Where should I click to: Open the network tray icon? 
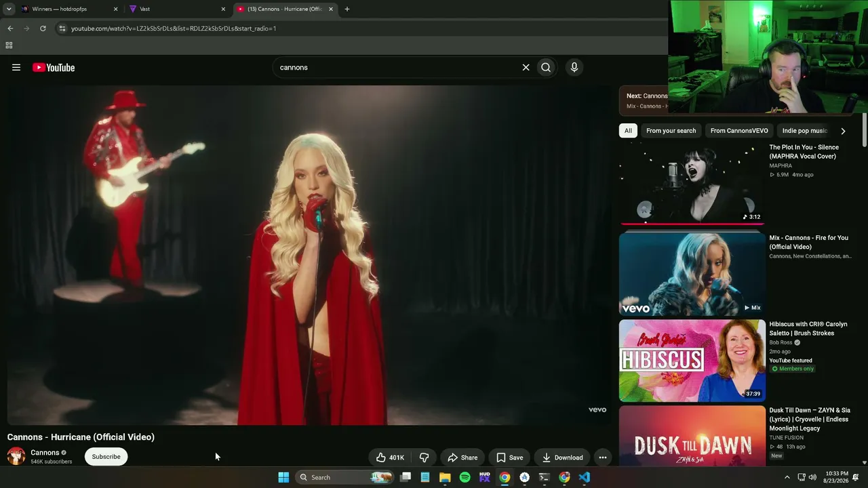click(x=801, y=477)
